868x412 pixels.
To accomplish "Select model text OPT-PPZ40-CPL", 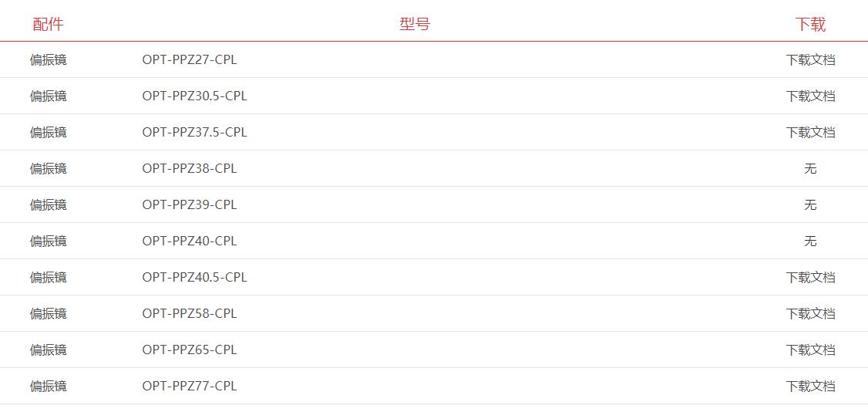I will (190, 241).
